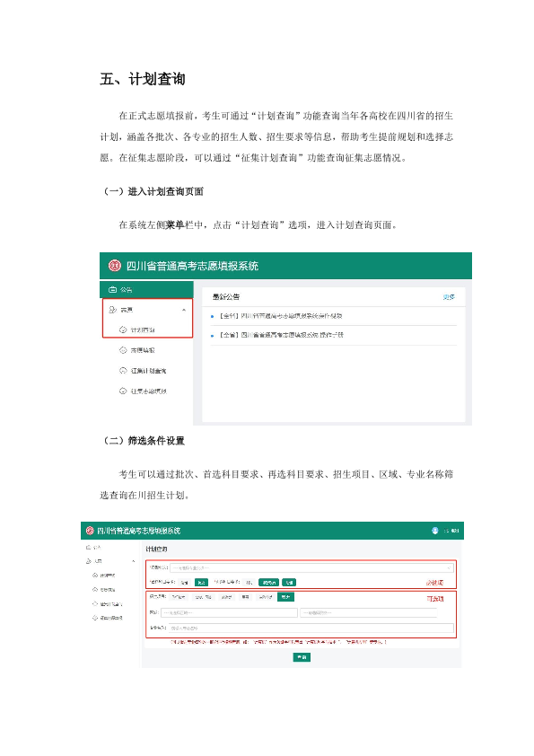Viewport: 534px width, 756px height.
Task: Open the region dropdown in the optional section
Action: 229,613
